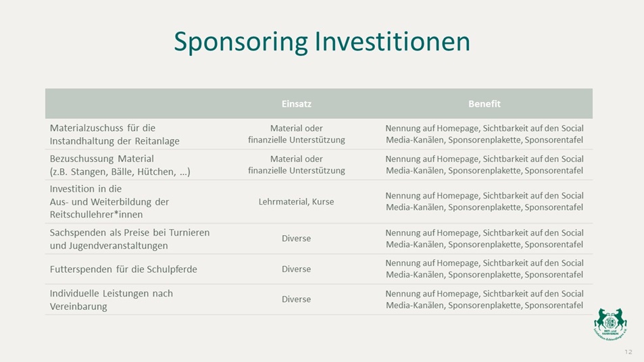
Task: Click Futterspenden für die Schulpferde text
Action: (123, 269)
